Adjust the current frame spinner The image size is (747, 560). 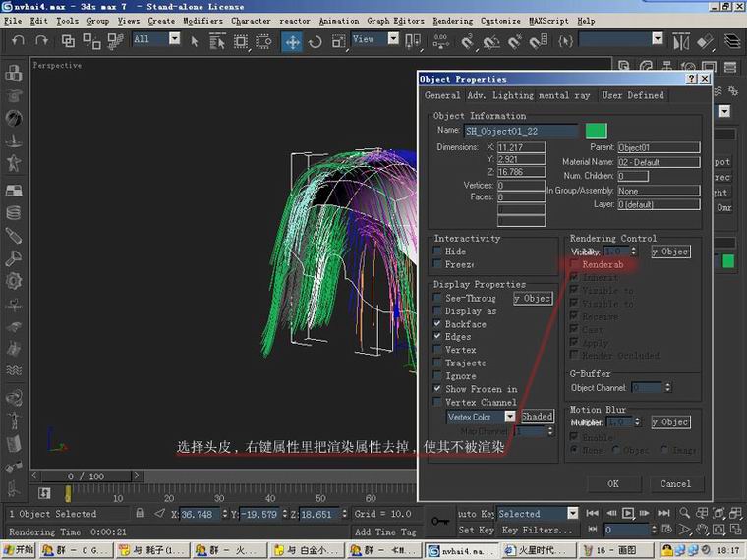click(654, 529)
